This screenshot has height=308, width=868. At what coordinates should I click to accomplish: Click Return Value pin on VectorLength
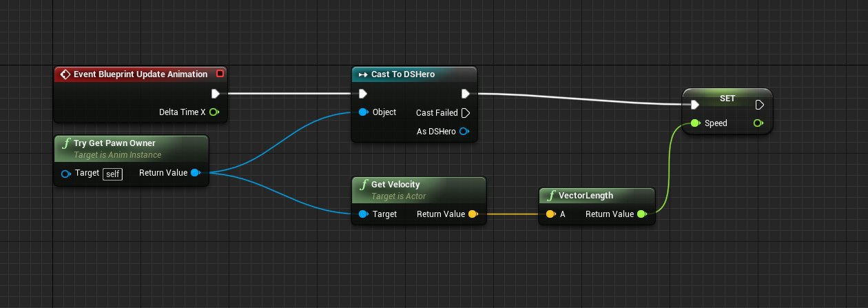click(642, 214)
